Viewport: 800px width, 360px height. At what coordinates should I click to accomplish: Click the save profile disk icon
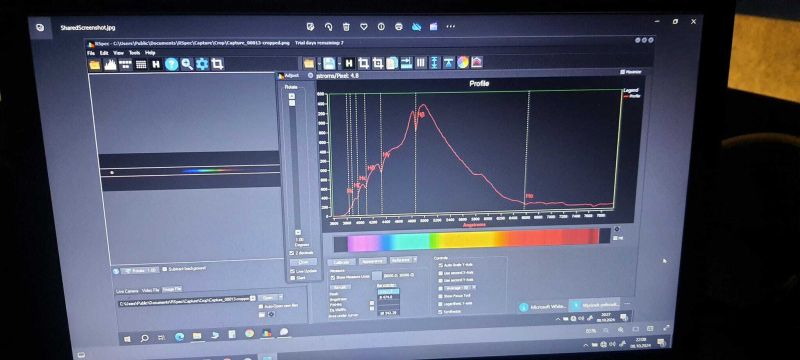point(330,63)
